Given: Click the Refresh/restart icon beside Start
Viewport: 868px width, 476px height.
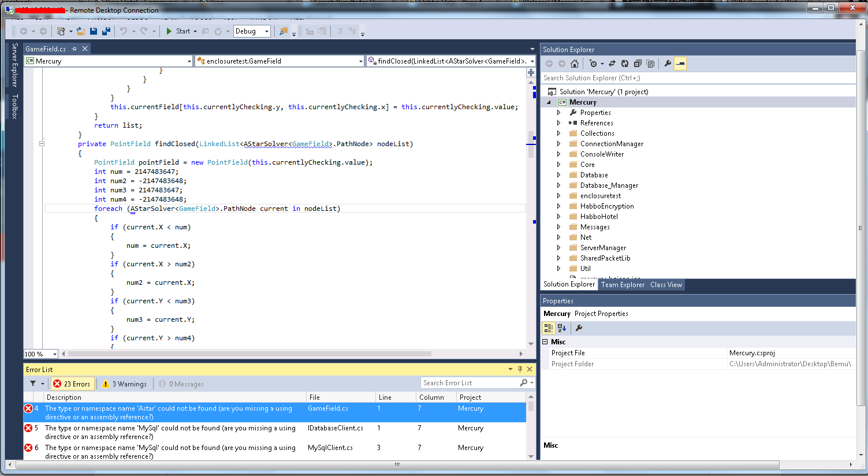Looking at the screenshot, I should (218, 31).
